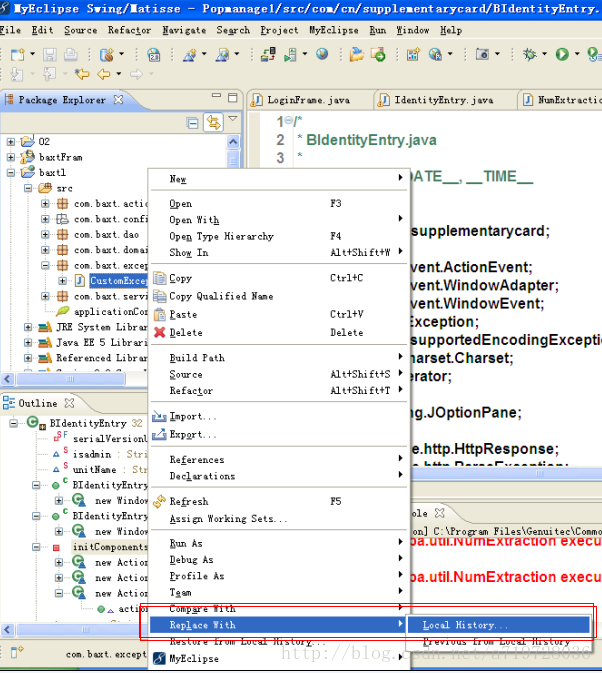Expand the com.baxt.dao package
The image size is (602, 673).
[45, 234]
